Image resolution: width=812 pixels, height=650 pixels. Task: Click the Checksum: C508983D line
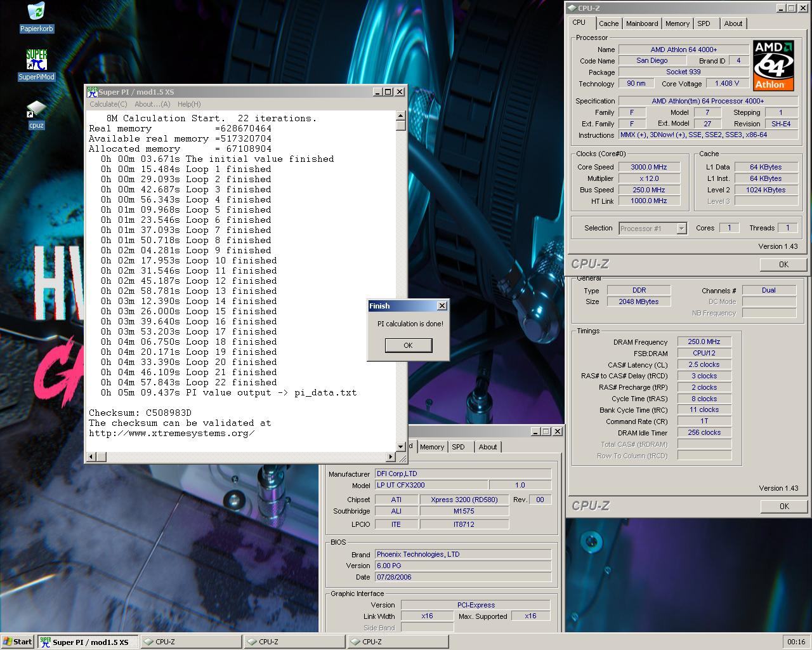pyautogui.click(x=140, y=413)
